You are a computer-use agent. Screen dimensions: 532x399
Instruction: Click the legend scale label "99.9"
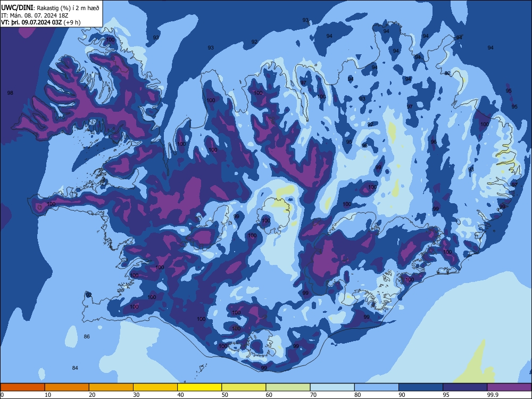(x=493, y=395)
